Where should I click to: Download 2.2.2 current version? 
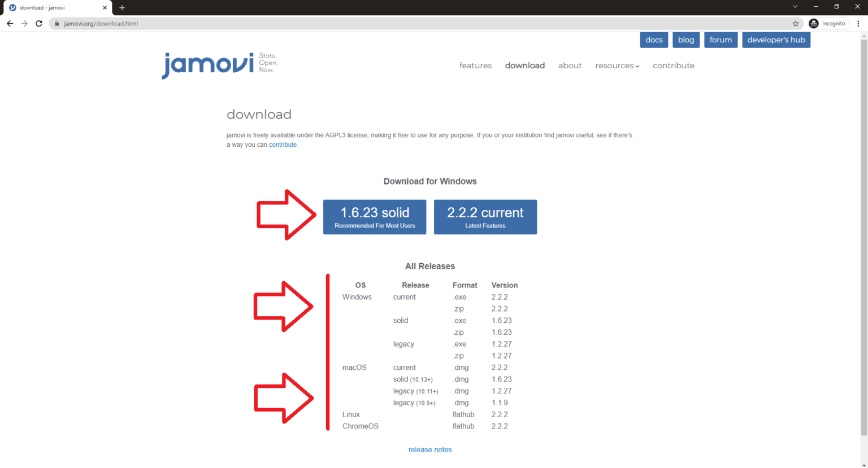click(x=485, y=217)
